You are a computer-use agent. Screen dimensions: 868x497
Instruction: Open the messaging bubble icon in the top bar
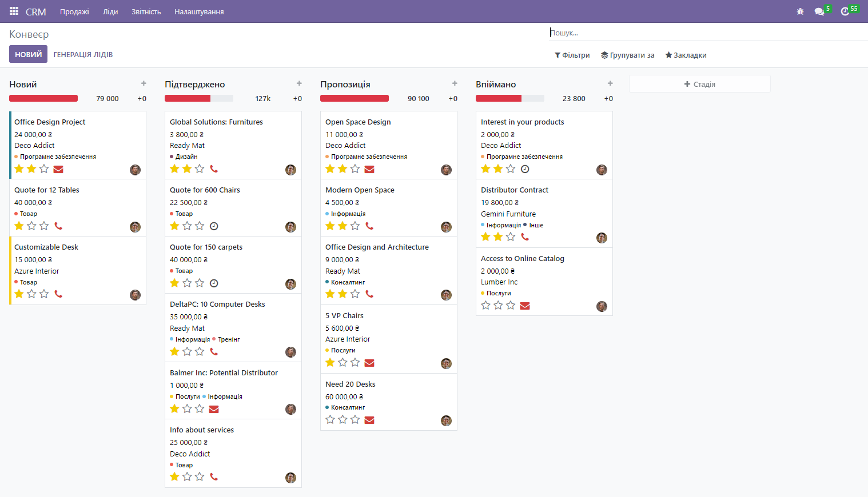pos(820,11)
